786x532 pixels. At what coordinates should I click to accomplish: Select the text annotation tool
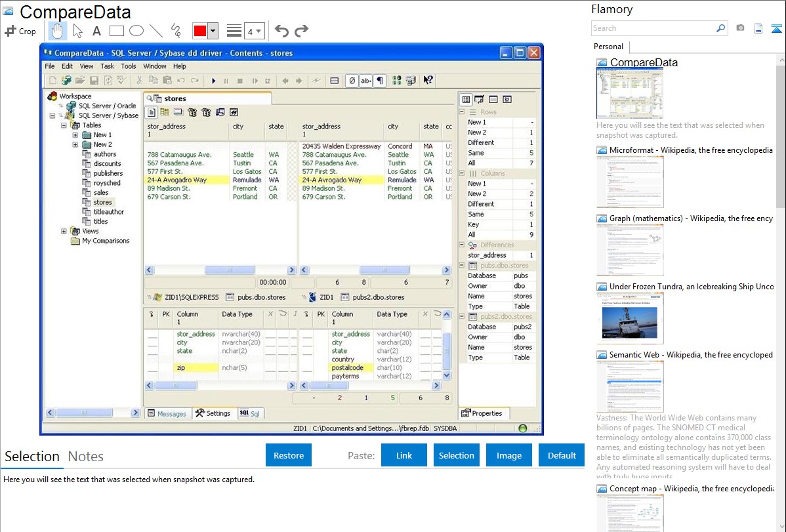click(x=96, y=31)
